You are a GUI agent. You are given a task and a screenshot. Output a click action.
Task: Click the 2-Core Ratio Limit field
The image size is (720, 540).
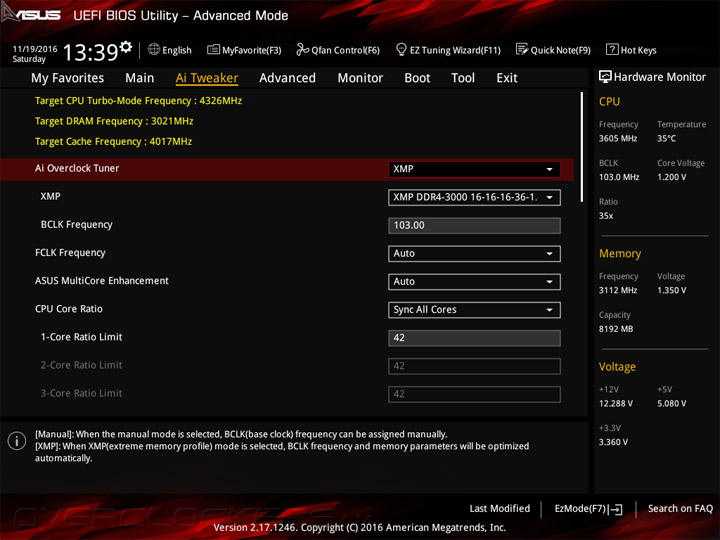tap(474, 366)
